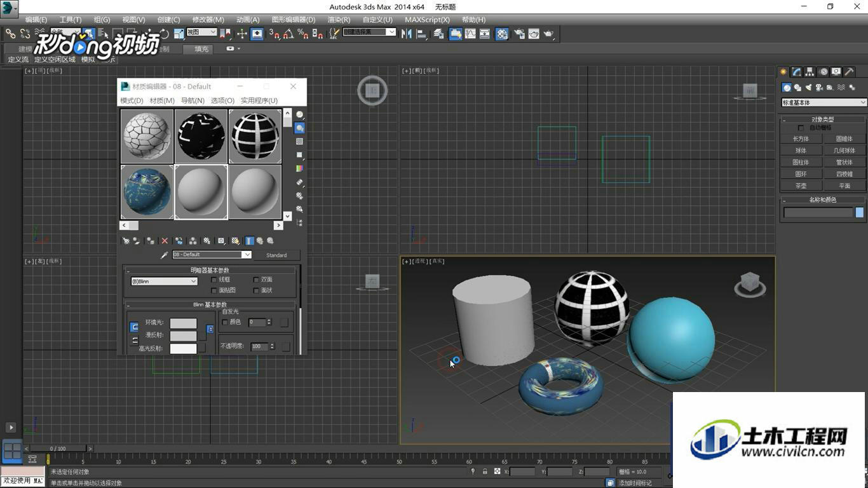Screen dimensions: 868x488
Task: Open the 渲染(R) menu
Action: [x=339, y=20]
